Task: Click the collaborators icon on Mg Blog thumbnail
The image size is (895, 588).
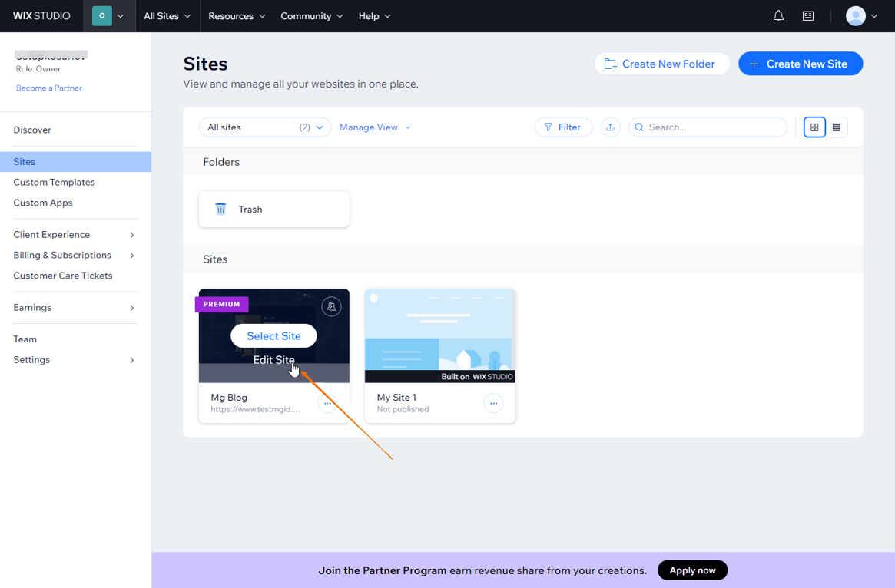Action: click(331, 306)
